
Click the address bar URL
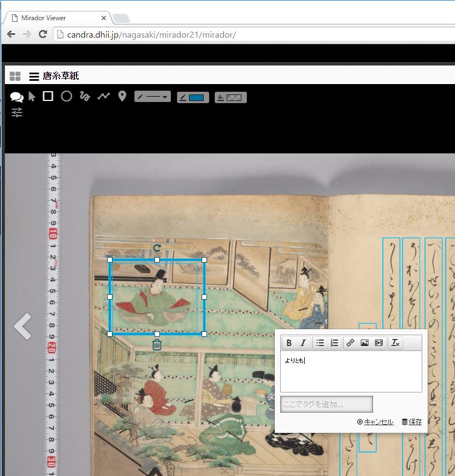coord(151,35)
